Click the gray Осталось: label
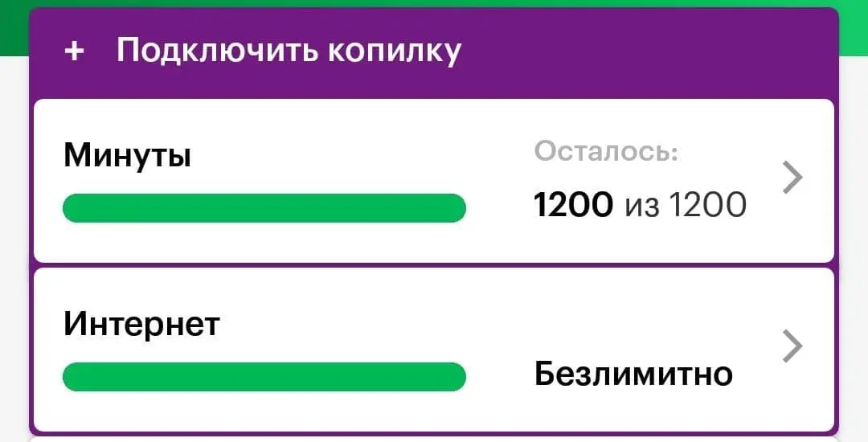The height and width of the screenshot is (442, 868). [606, 150]
